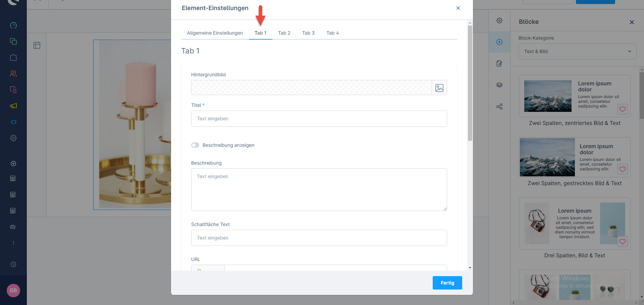644x305 pixels.
Task: Favorite the 'Drei Spalten, Bild & Text' block
Action: (x=623, y=242)
